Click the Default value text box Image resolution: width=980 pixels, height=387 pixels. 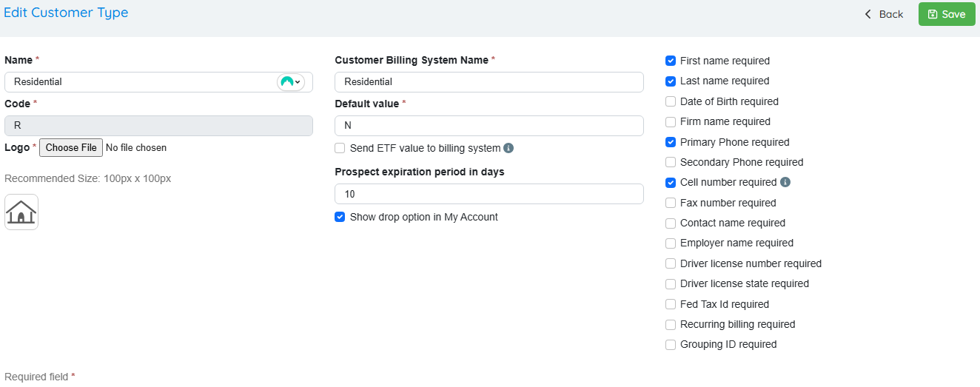pyautogui.click(x=489, y=126)
